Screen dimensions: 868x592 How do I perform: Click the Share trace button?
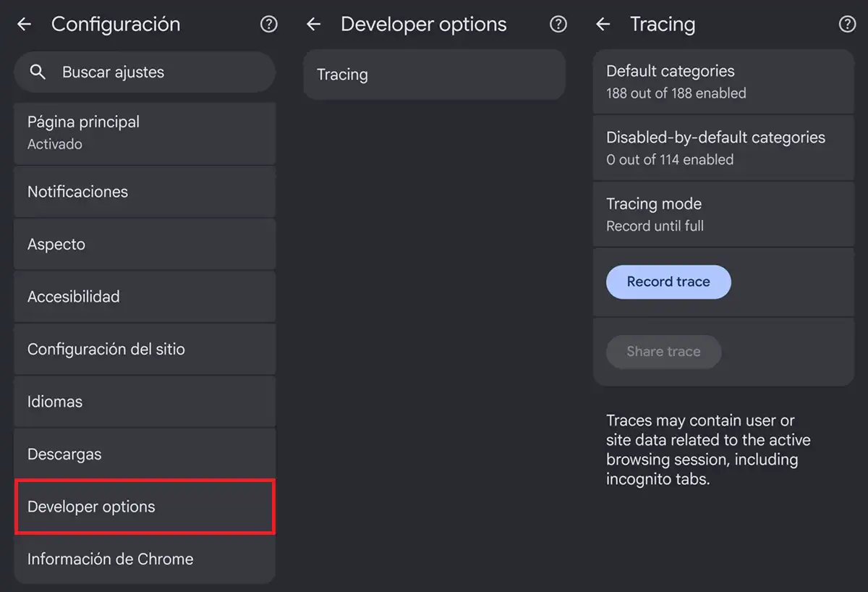point(663,352)
